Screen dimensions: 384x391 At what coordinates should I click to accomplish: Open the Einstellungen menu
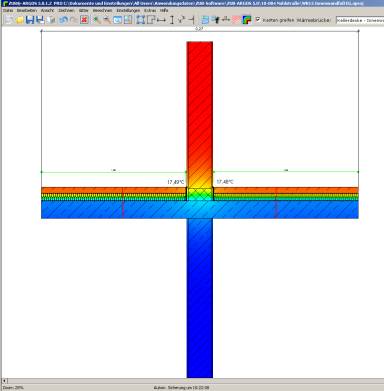128,10
